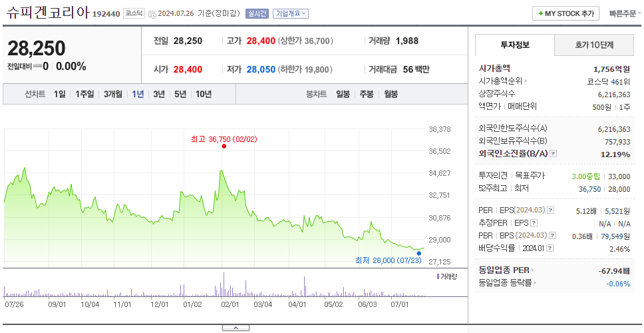Select the 3년 line chart period
This screenshot has height=333, width=644.
click(x=159, y=94)
